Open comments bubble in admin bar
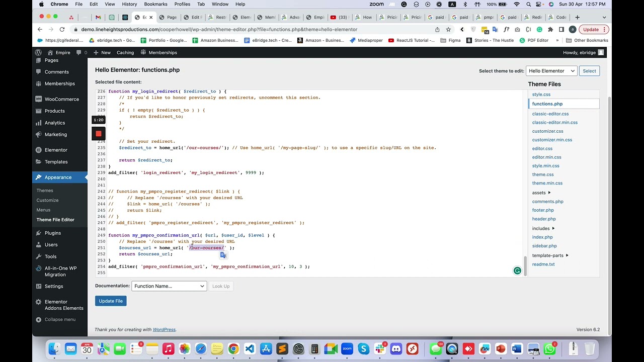The image size is (644, 362). pos(82,52)
